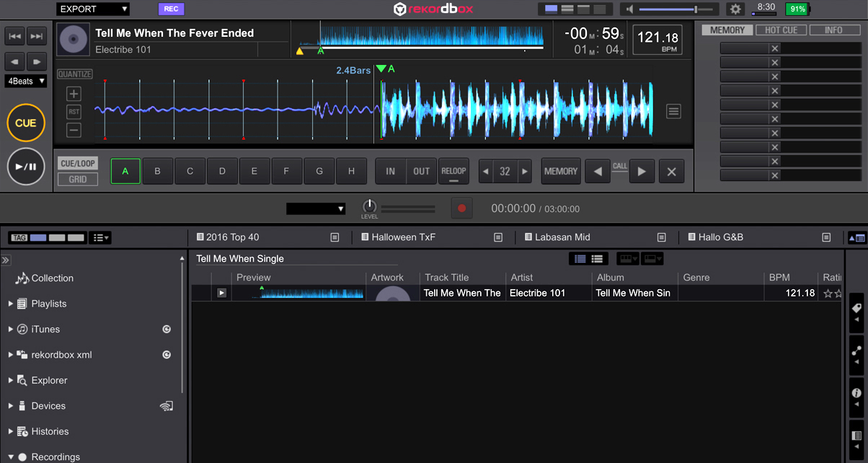
Task: Open the EXPORT mode dropdown
Action: [x=94, y=9]
